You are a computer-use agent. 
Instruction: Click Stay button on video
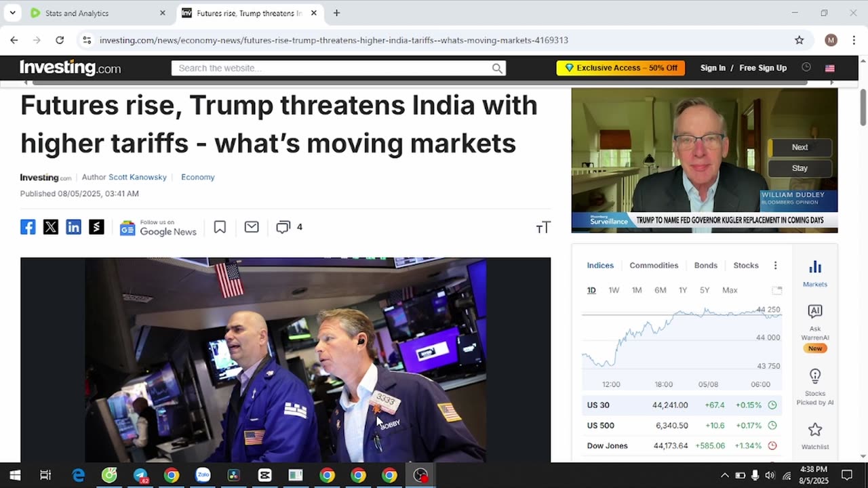click(x=800, y=168)
